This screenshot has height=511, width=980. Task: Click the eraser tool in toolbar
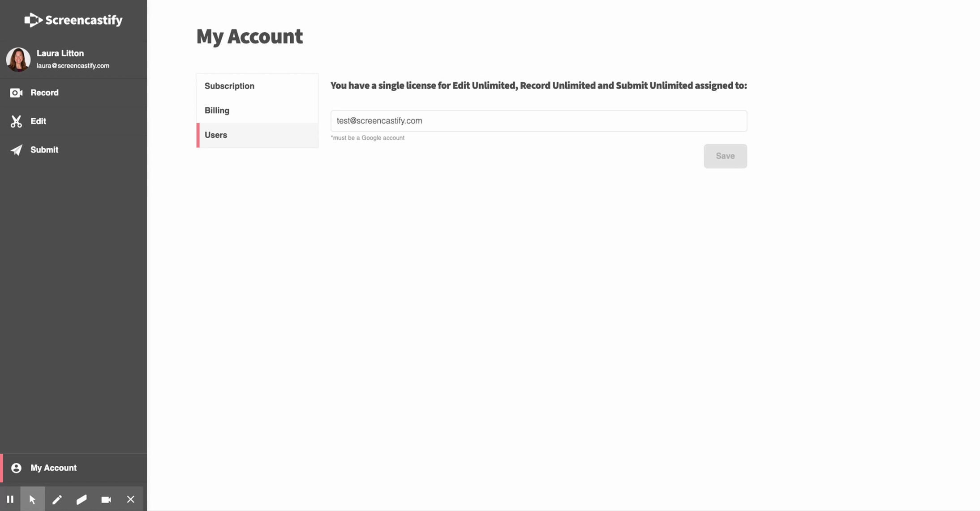tap(82, 498)
